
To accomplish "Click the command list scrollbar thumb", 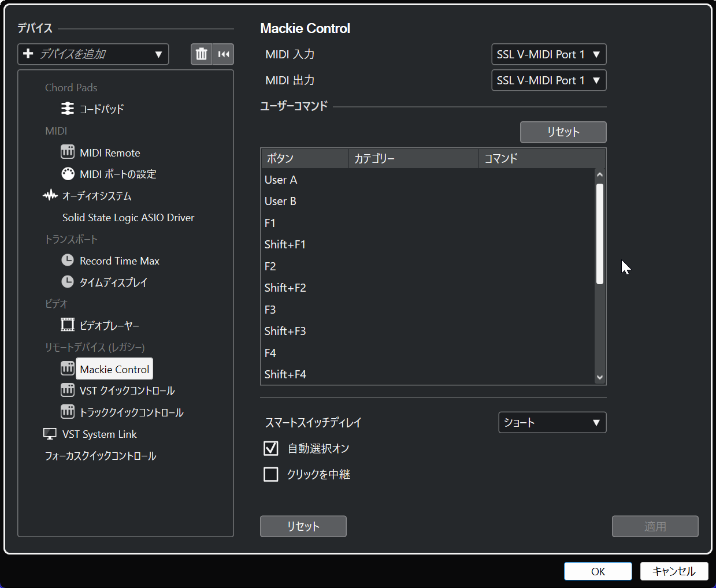I will tap(600, 233).
